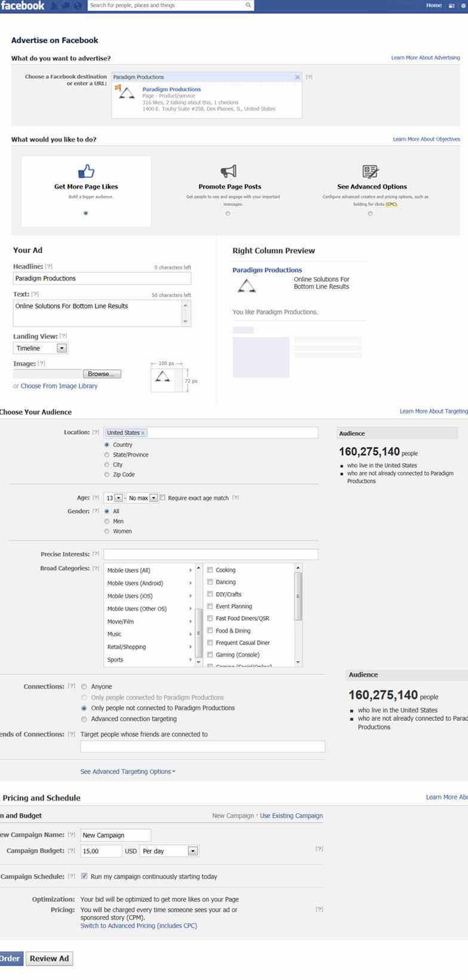Remove Paradigm Productions destination with the X
This screenshot has height=980, width=468.
point(297,77)
